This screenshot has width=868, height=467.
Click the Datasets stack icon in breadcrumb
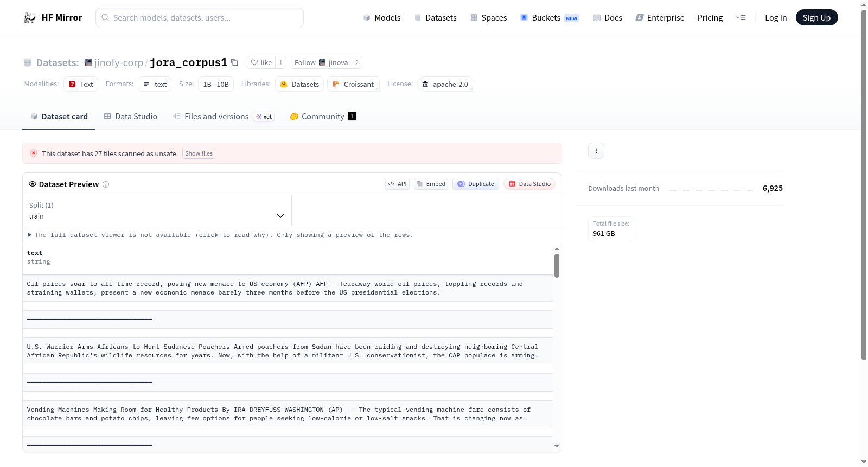(x=28, y=63)
